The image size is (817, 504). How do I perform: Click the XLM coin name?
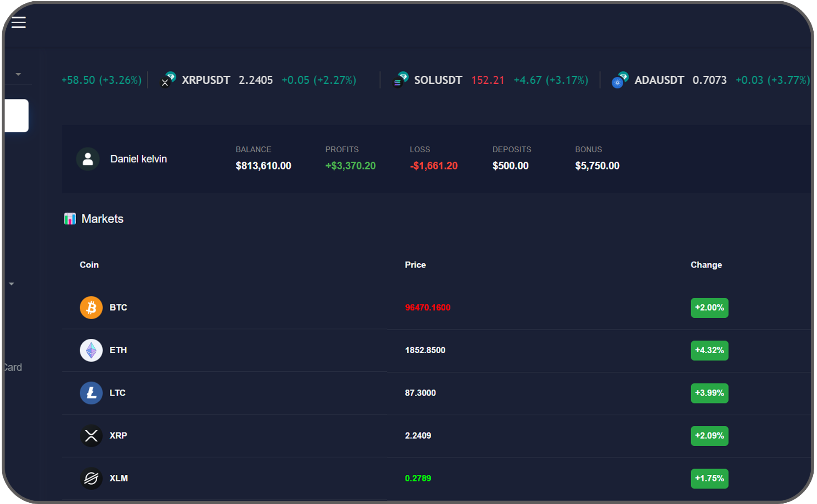(x=119, y=478)
